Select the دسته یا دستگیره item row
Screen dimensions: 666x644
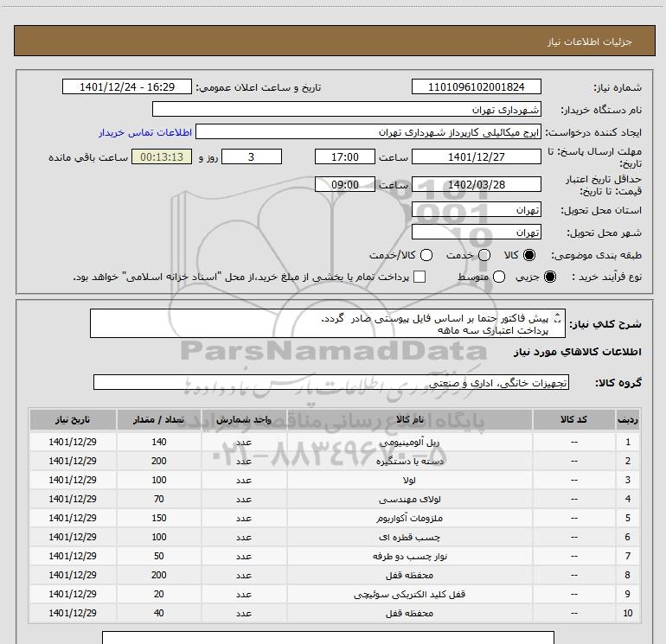click(334, 461)
